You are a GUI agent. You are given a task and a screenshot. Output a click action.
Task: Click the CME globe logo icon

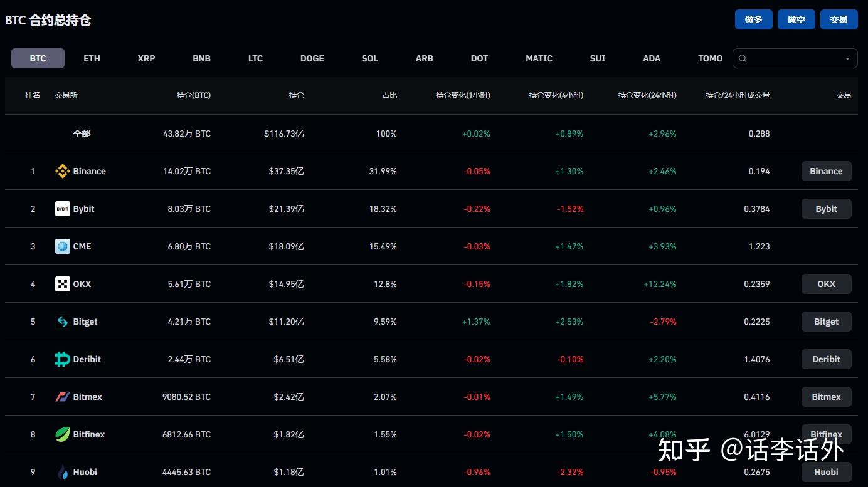click(62, 246)
